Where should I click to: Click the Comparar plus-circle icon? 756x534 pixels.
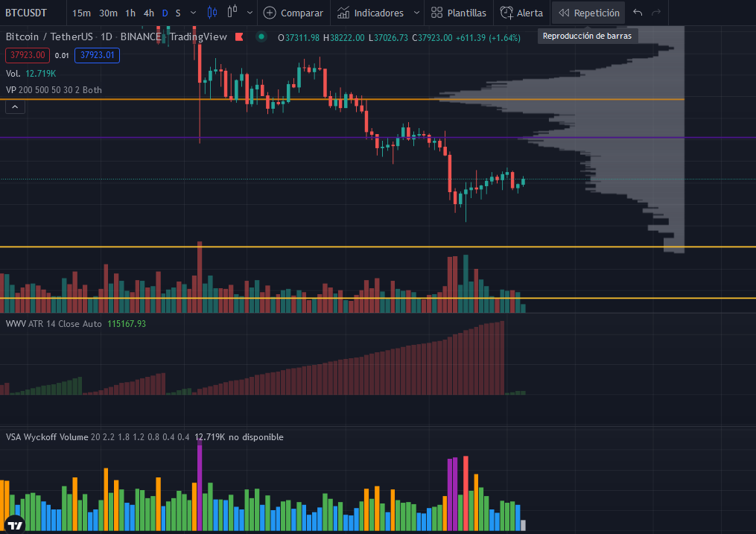click(270, 13)
